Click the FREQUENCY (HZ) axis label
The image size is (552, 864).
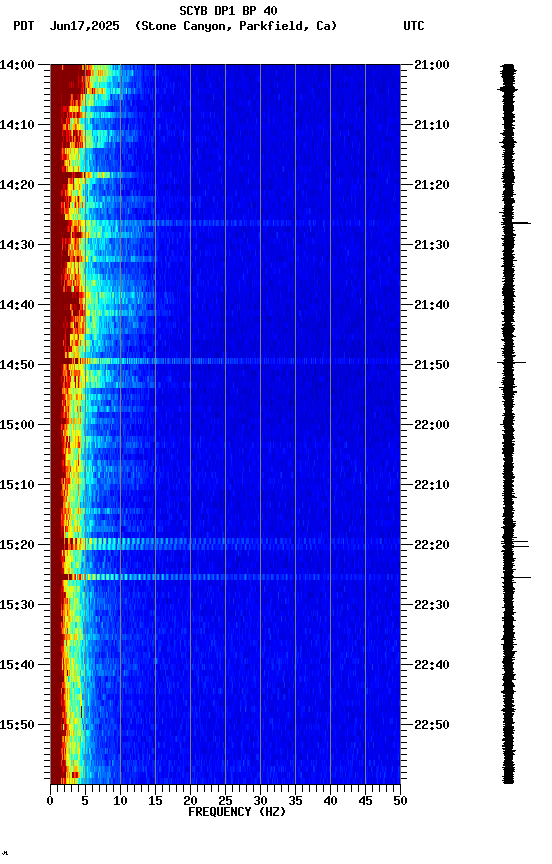coord(237,812)
